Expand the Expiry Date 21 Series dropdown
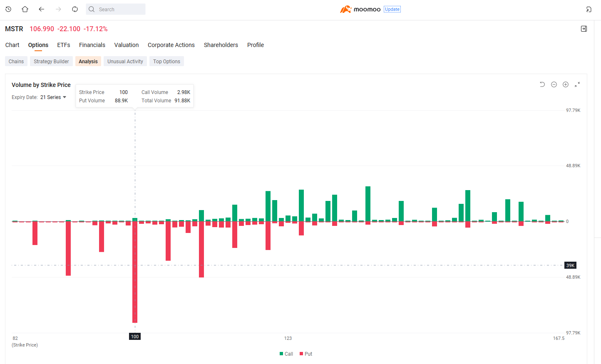Screen dimensions: 601x364 point(53,97)
